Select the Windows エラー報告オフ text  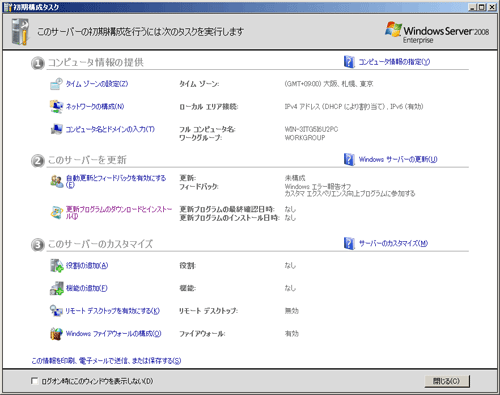318,186
